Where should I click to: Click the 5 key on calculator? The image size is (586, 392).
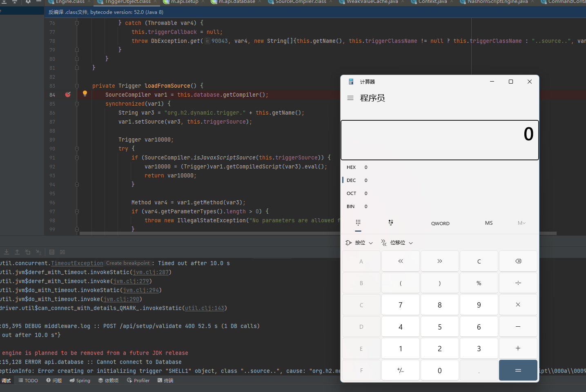(440, 327)
